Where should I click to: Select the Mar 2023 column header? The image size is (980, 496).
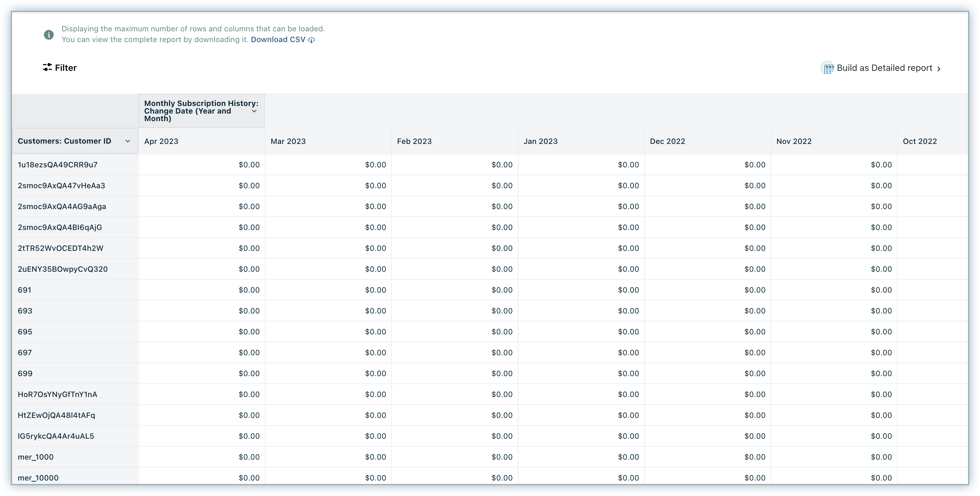288,141
